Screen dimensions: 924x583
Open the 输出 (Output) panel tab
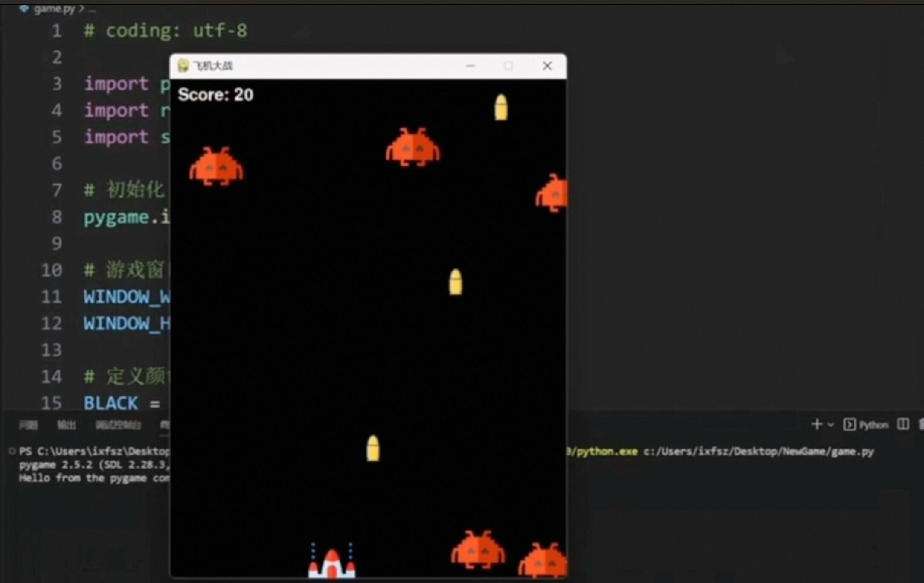[x=67, y=425]
